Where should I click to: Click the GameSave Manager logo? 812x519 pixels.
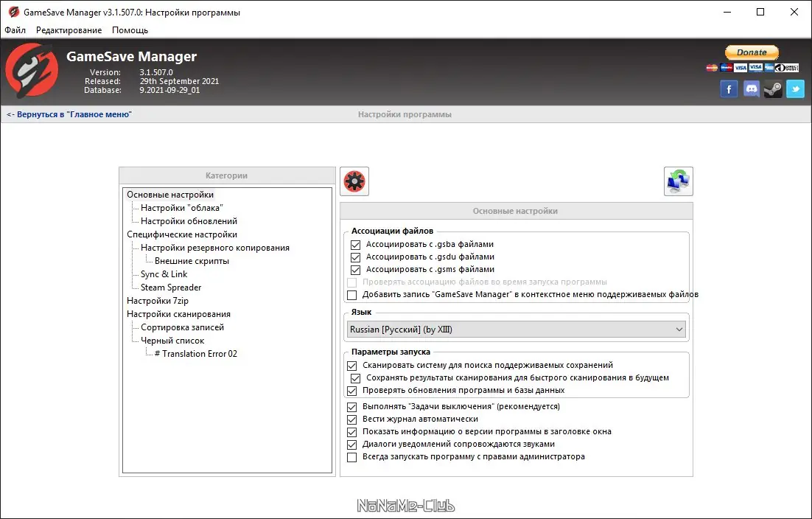coord(32,71)
